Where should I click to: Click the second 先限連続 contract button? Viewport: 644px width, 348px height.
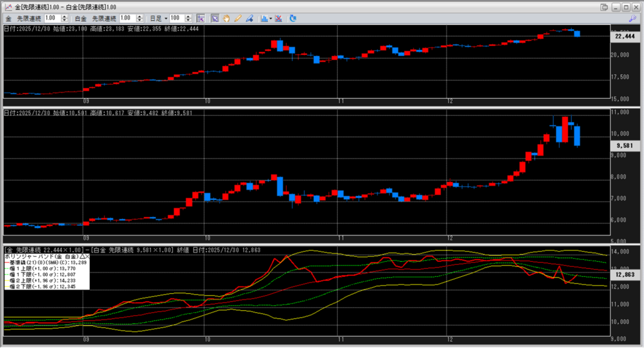(104, 18)
